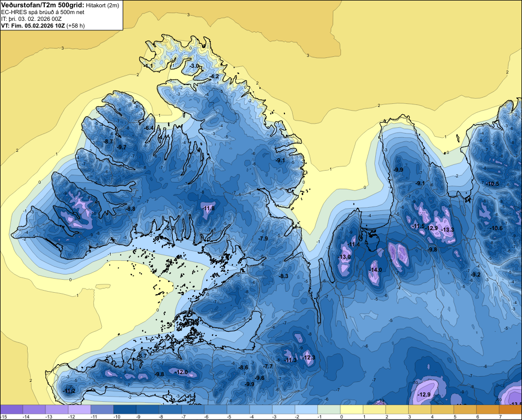
Task: Click the -12.0 temperature label
Action: tap(182, 372)
